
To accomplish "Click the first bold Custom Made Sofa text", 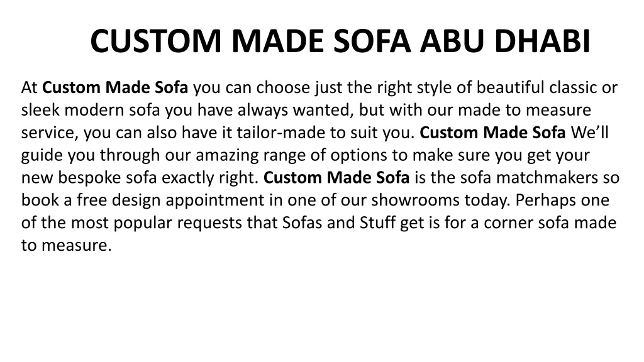I will 115,87.
